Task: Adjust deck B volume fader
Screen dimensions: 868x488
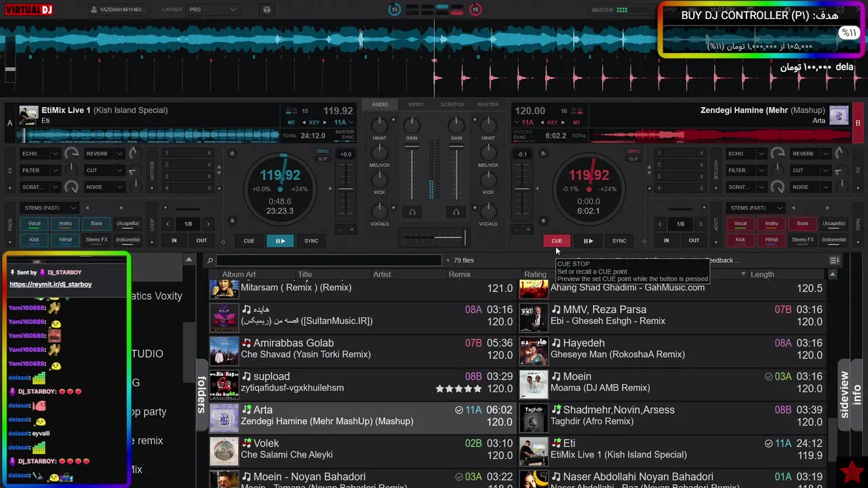Action: (x=456, y=171)
